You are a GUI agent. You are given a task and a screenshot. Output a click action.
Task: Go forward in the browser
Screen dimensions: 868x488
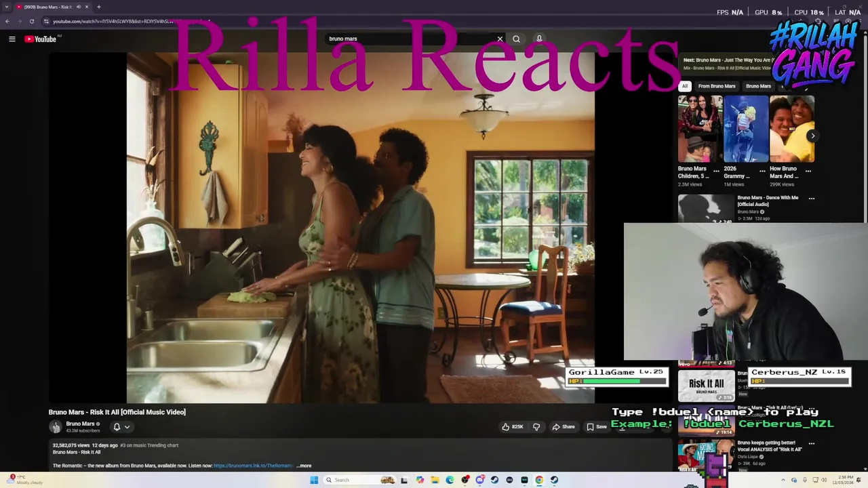(x=20, y=21)
